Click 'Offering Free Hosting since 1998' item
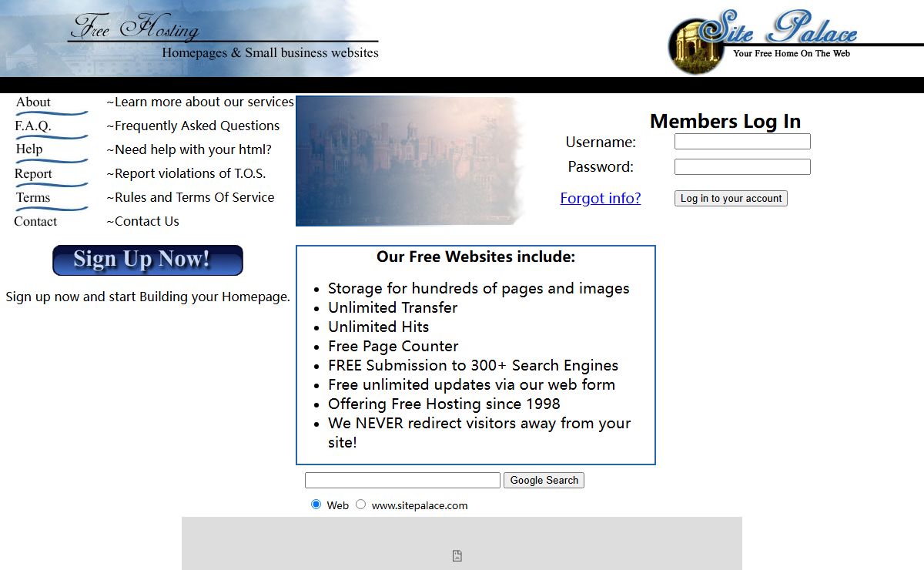 point(444,404)
